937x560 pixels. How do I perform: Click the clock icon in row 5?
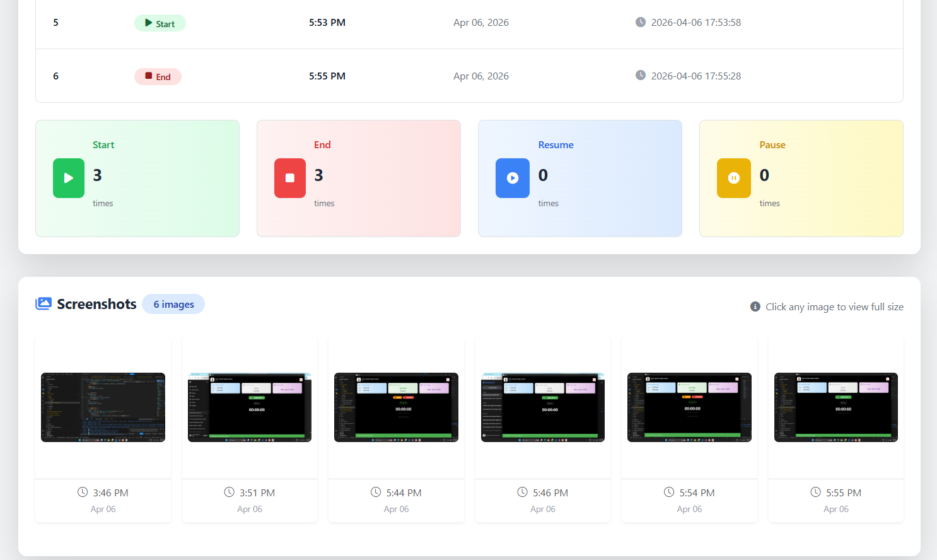(x=640, y=22)
